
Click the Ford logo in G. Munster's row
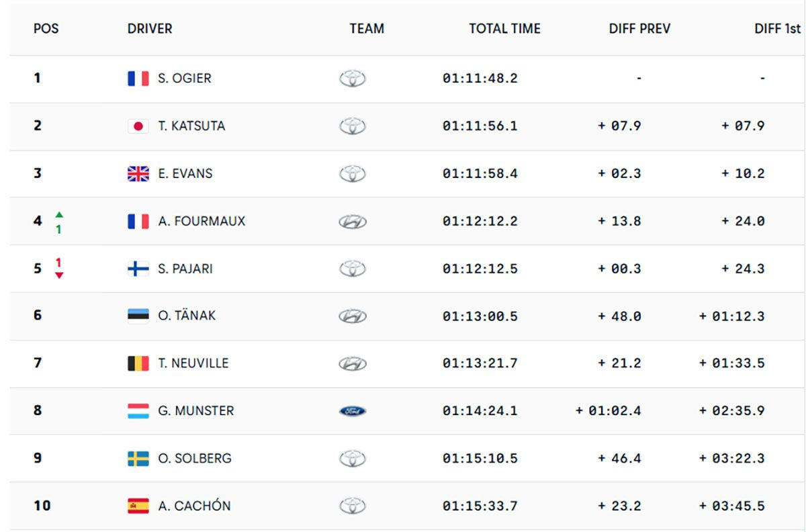click(353, 411)
